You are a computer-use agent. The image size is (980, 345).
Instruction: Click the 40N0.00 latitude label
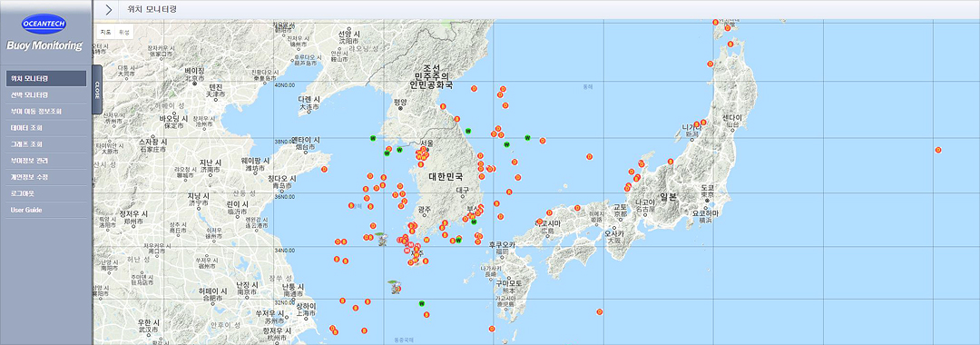[285, 85]
